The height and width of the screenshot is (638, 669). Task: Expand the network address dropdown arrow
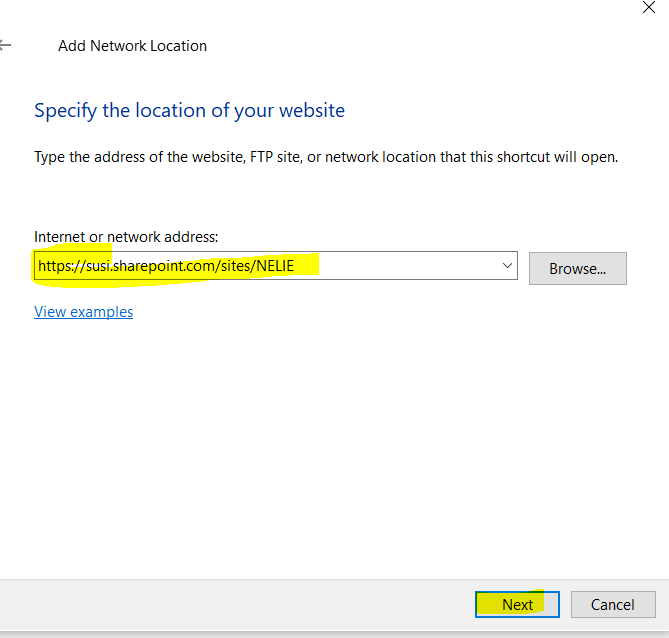click(507, 266)
